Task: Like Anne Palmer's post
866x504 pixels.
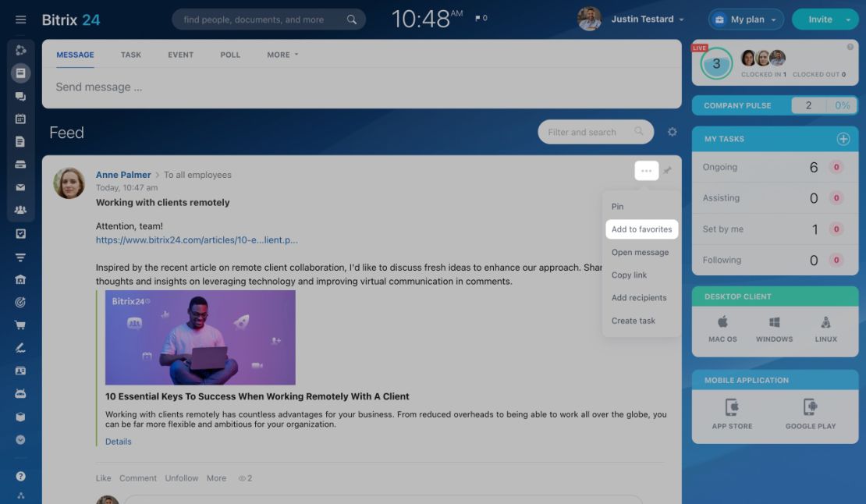Action: tap(103, 478)
